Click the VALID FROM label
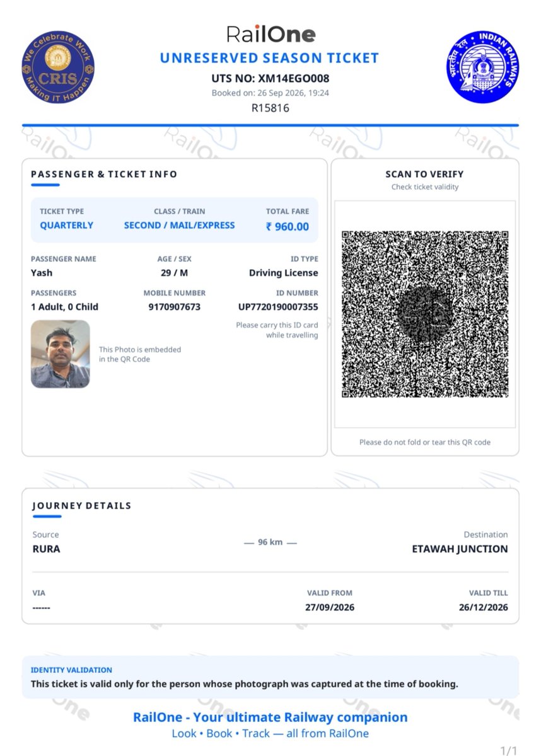 click(330, 593)
